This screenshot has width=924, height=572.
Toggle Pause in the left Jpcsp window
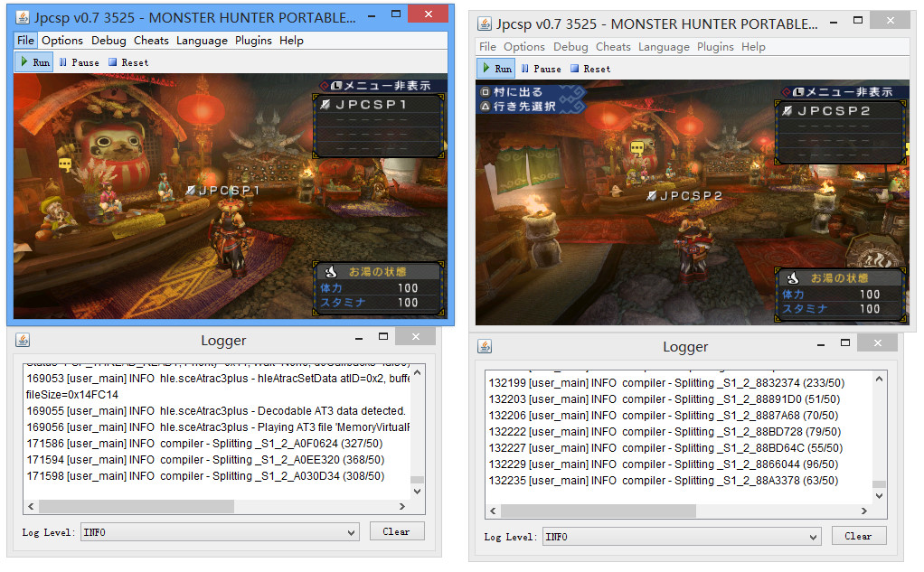coord(79,62)
